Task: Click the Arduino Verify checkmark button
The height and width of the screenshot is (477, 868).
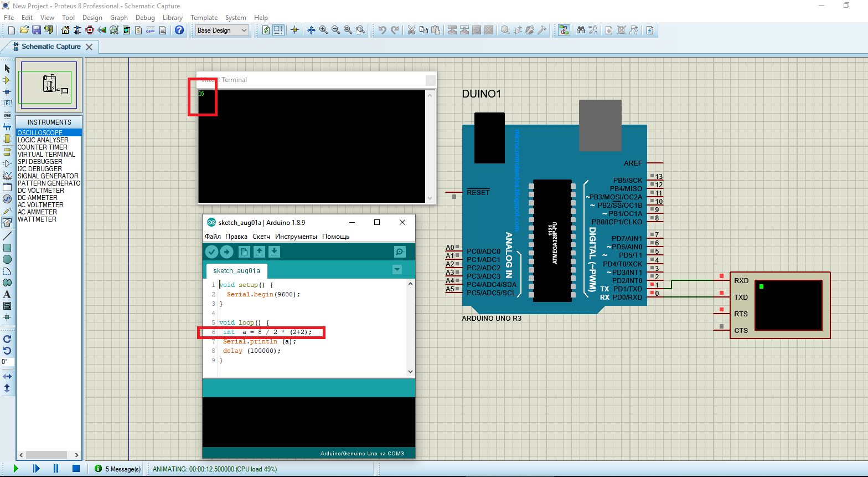Action: coord(211,252)
